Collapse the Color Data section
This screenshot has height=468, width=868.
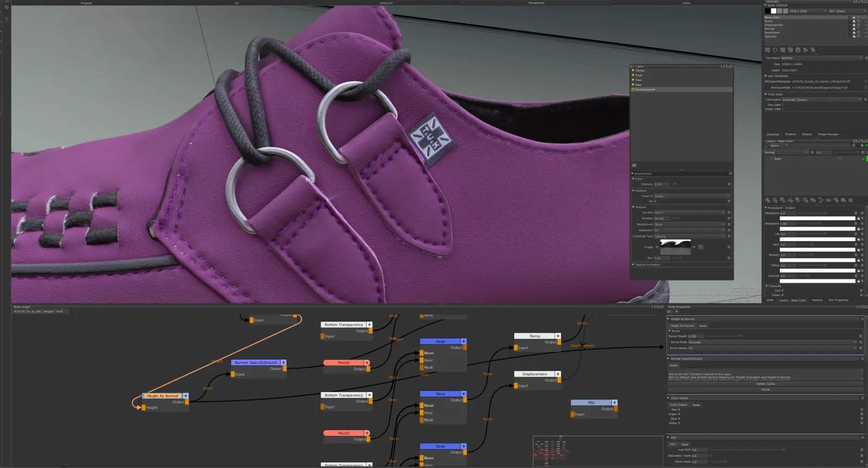point(765,94)
